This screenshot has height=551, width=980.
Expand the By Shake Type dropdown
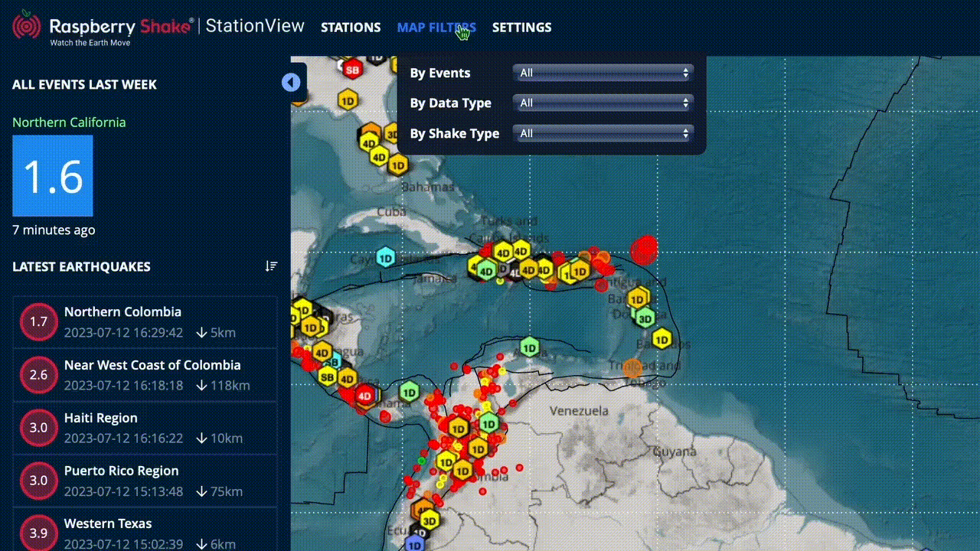[603, 133]
